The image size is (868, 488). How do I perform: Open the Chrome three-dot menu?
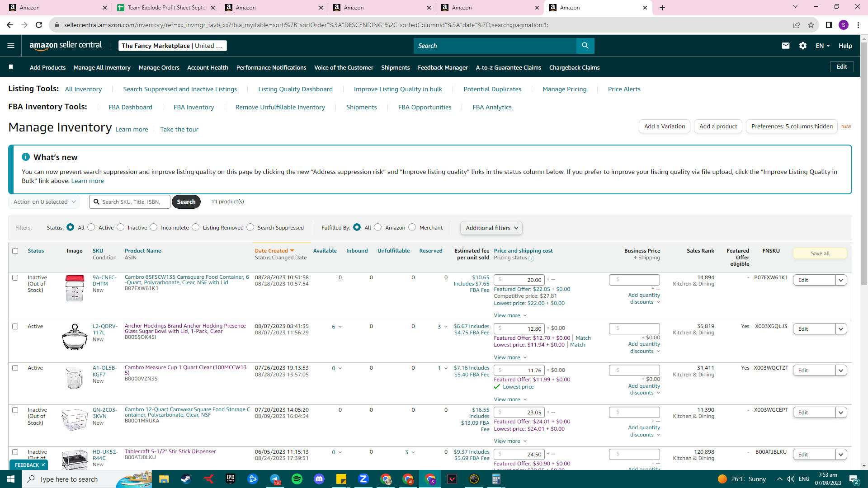(858, 25)
